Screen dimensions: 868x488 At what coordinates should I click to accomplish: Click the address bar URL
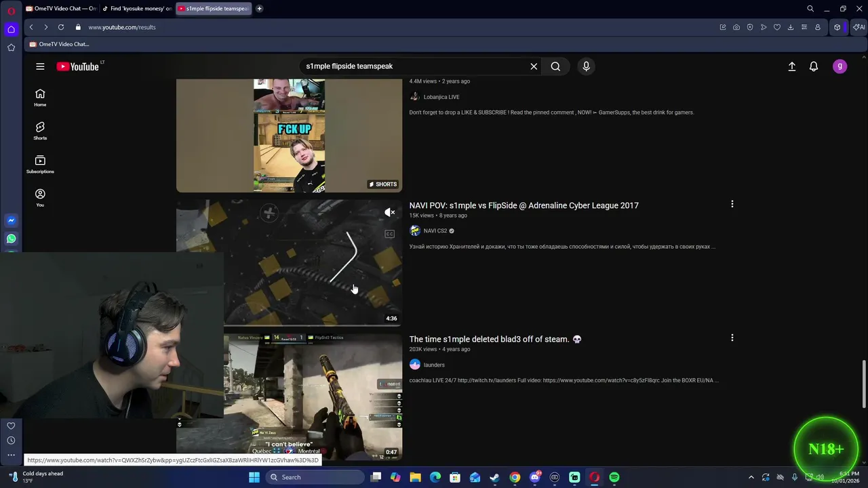(x=122, y=27)
